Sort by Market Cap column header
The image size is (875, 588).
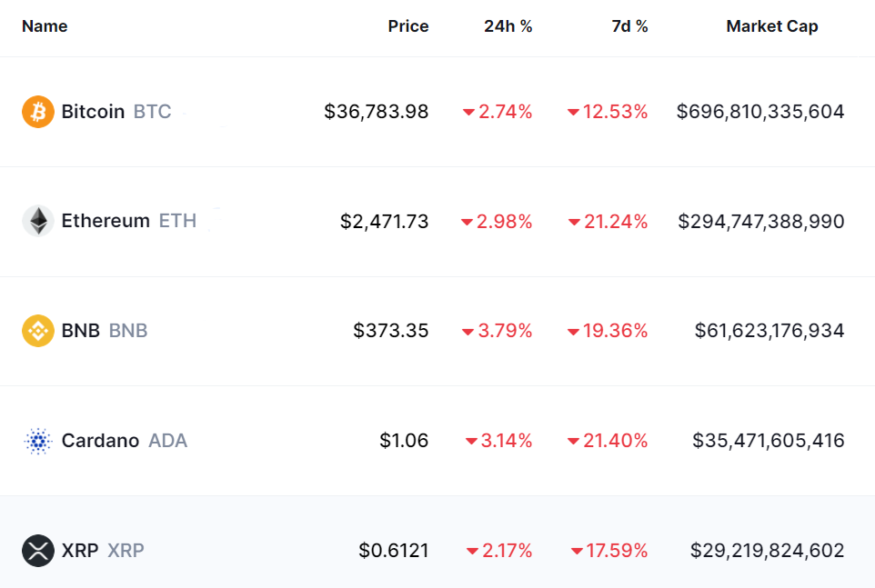click(x=771, y=26)
